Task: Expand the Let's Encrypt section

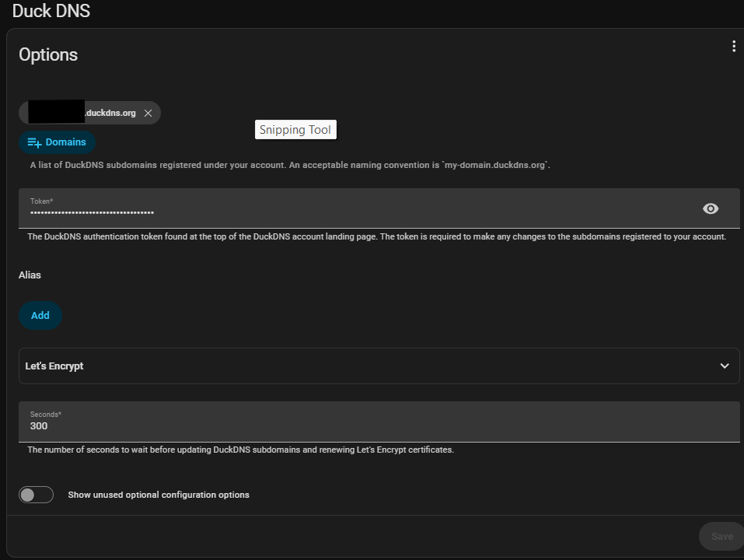Action: (x=379, y=366)
